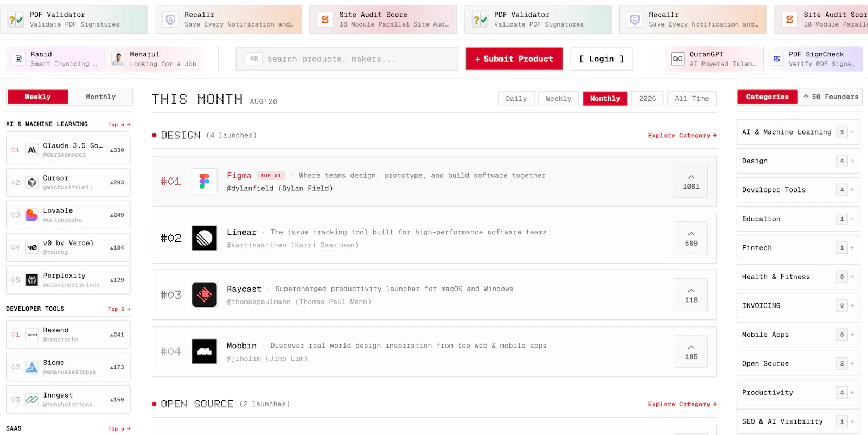Click the Raycast product title
This screenshot has width=868, height=435.
244,289
